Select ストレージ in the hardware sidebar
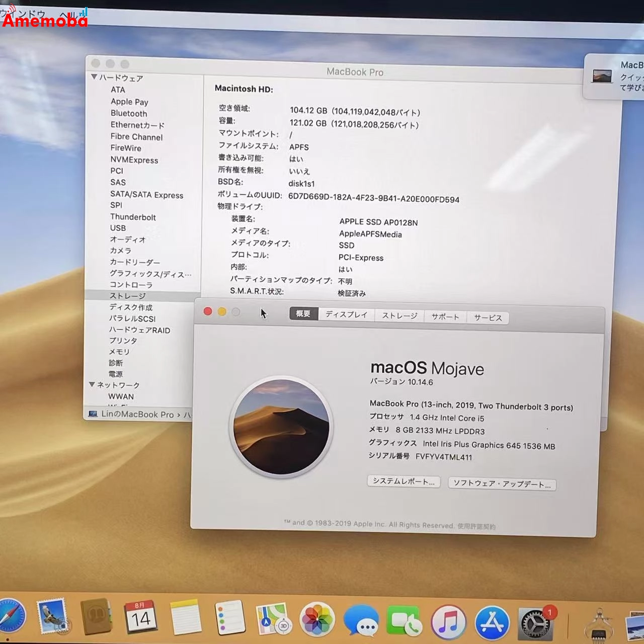644x644 pixels. 126,296
